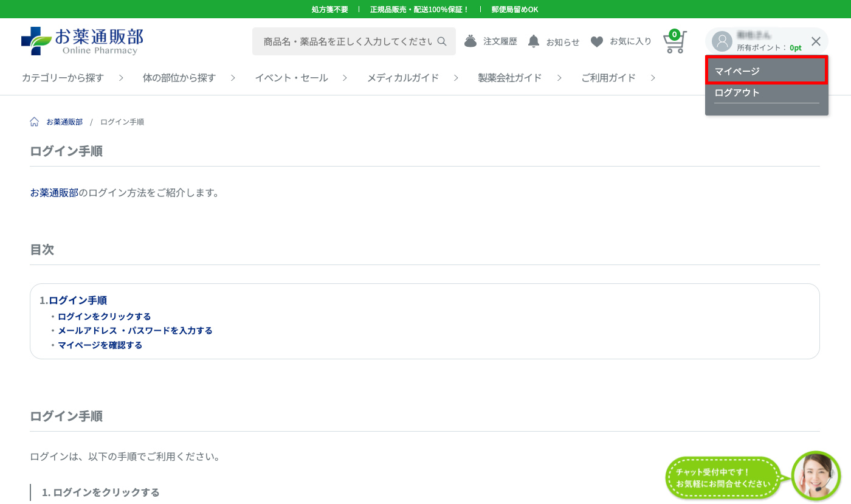Expand カテゴリーから探す navigation menu
Screen dimensions: 851x504
(x=63, y=78)
